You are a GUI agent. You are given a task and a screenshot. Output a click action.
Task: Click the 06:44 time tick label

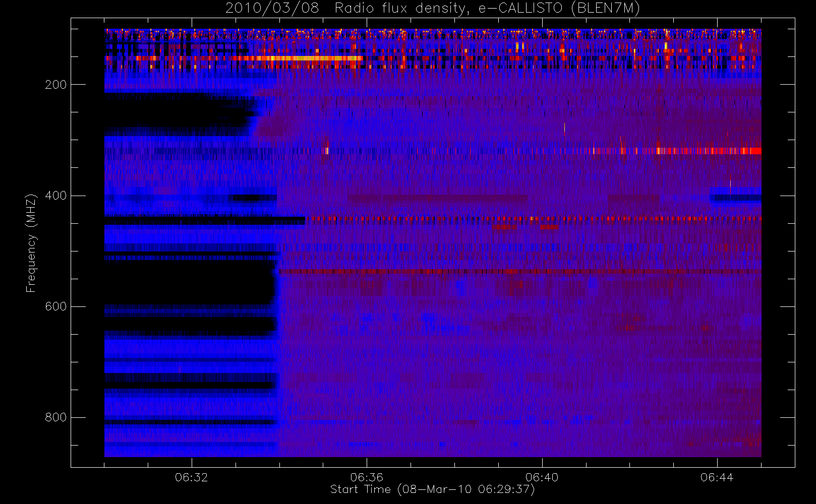click(x=717, y=477)
